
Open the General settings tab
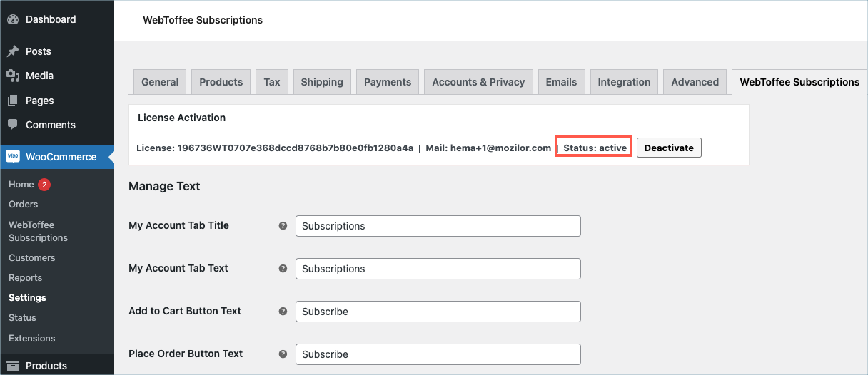160,82
